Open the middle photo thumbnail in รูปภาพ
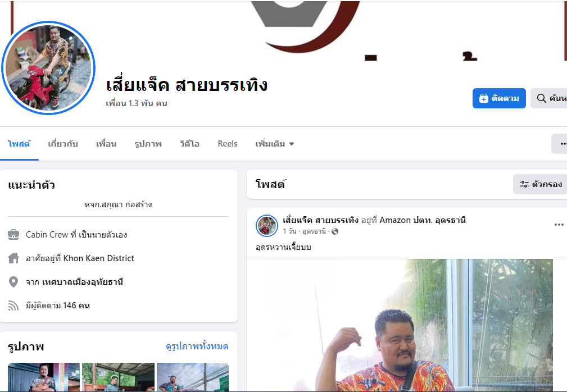Screen dimensions: 567x392 click(118, 377)
